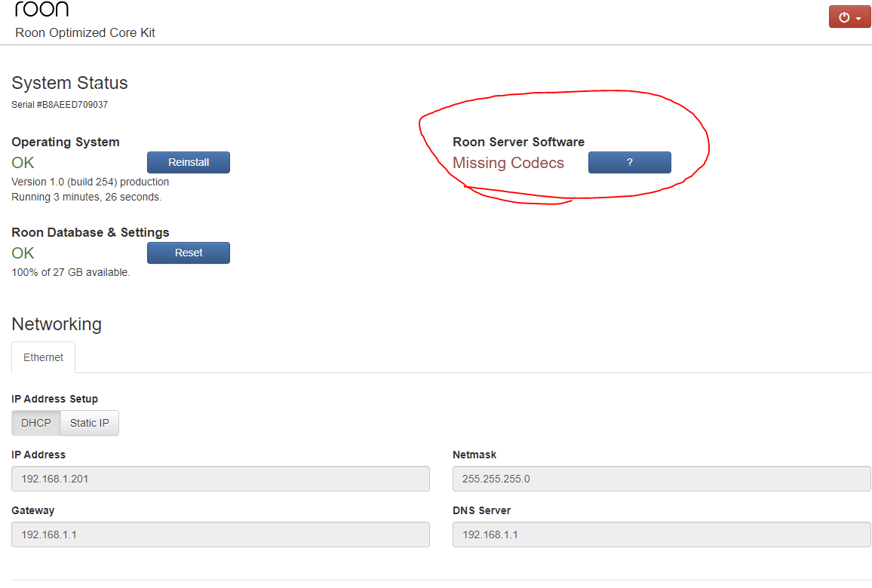Click '100% of 27 GB available.' text
This screenshot has width=872, height=588.
(71, 272)
